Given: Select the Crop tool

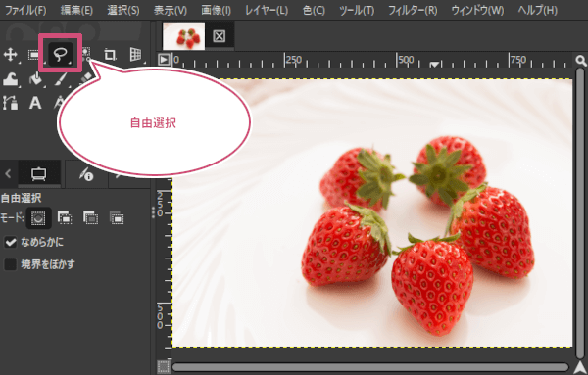Looking at the screenshot, I should pyautogui.click(x=110, y=55).
